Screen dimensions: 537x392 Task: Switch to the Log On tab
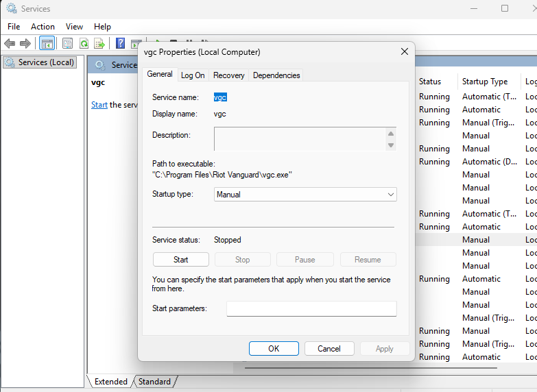pyautogui.click(x=193, y=75)
